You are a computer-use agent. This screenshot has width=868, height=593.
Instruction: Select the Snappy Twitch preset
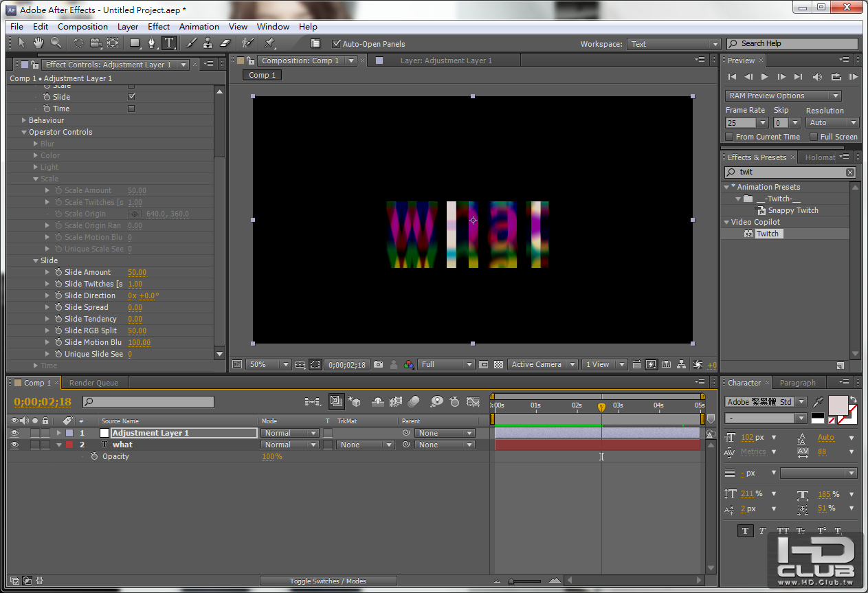(x=793, y=210)
